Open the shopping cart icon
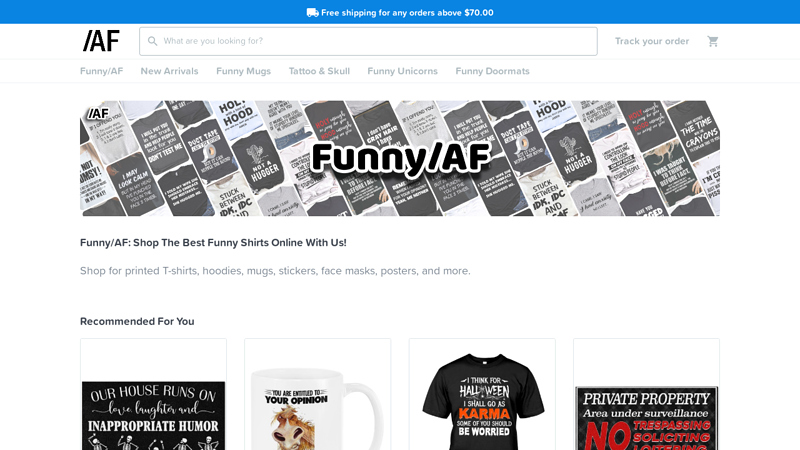800x450 pixels. pos(713,41)
